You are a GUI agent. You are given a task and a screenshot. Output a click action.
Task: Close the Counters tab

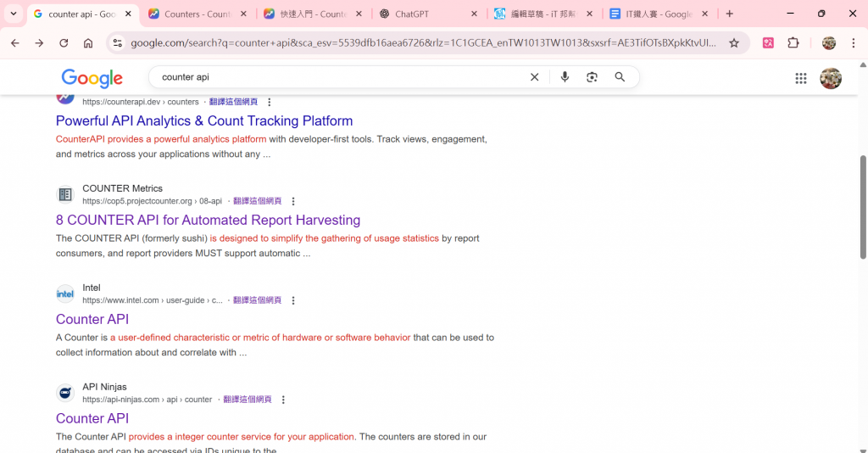click(243, 14)
